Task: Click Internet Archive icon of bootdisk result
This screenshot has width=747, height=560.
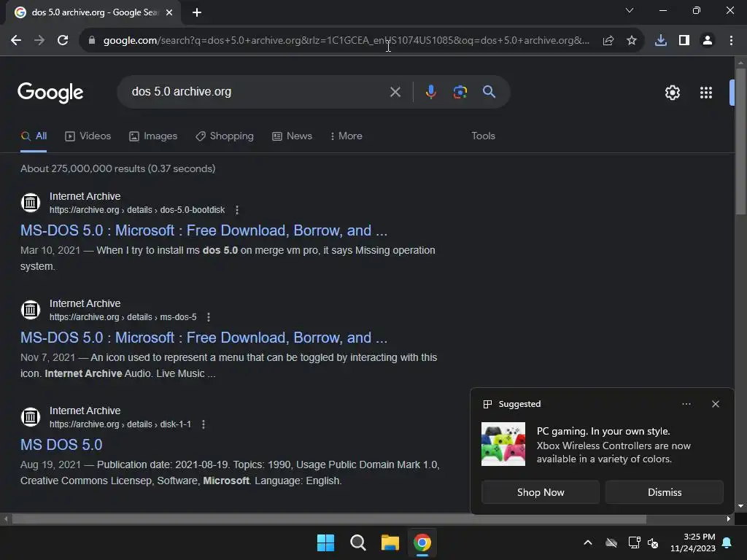Action: [x=31, y=203]
